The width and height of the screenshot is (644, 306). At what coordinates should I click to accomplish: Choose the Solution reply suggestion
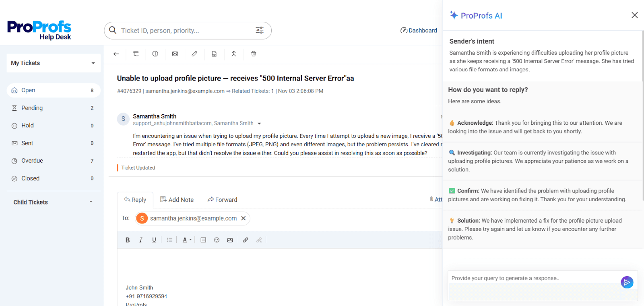tap(542, 229)
